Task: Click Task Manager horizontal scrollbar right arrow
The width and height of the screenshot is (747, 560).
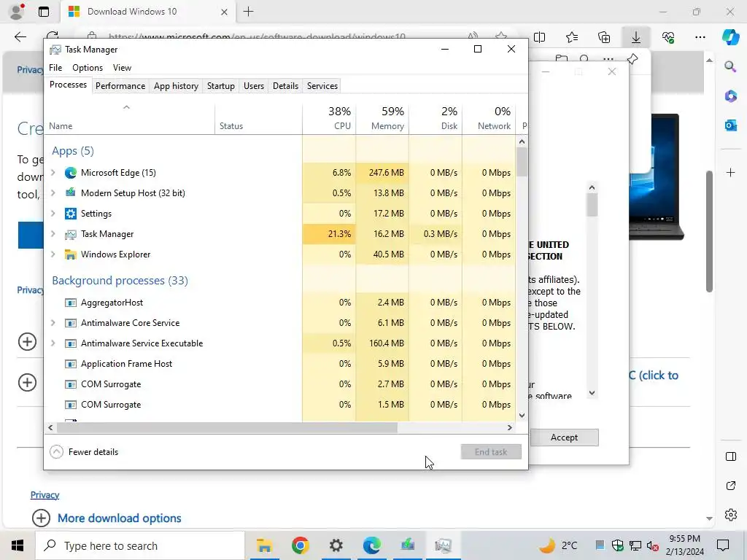Action: tap(509, 427)
